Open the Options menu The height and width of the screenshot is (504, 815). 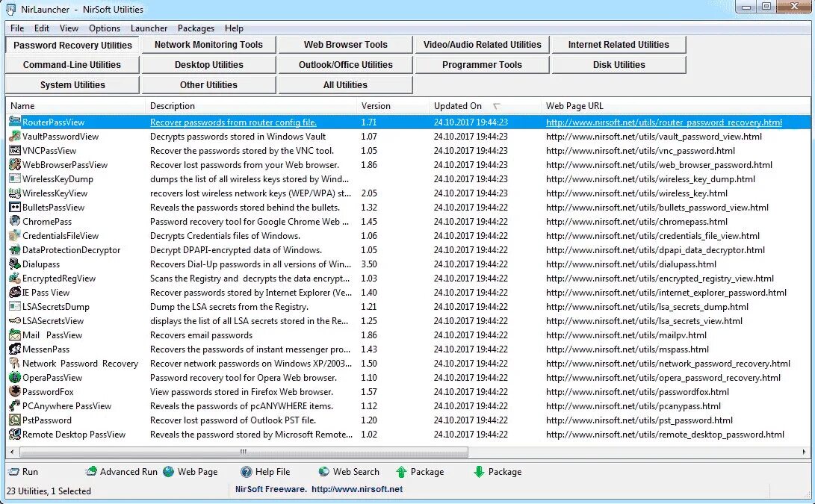click(105, 28)
